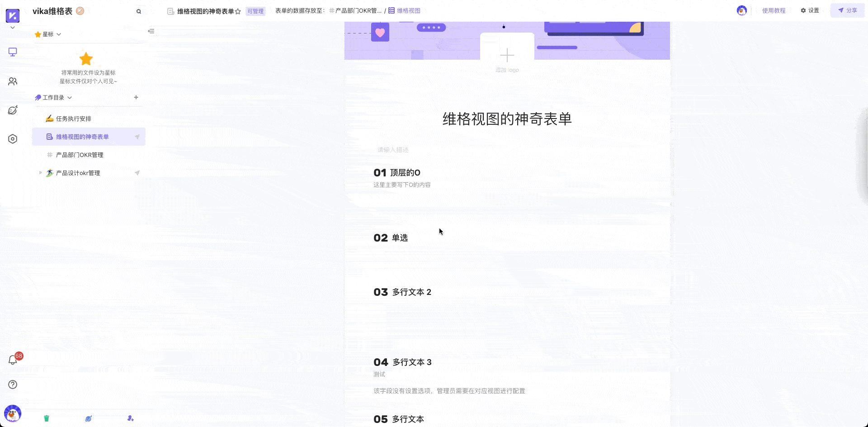Select the contacts icon in the left rail

coord(13,81)
